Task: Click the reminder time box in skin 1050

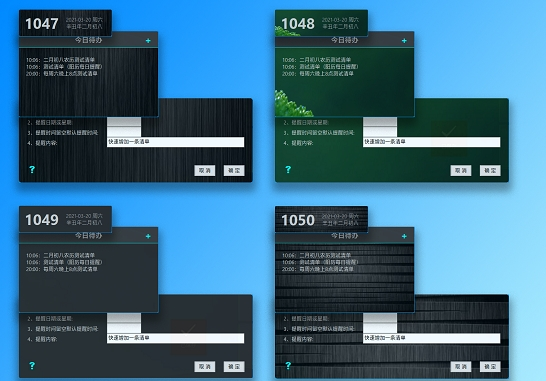Action: click(x=380, y=328)
